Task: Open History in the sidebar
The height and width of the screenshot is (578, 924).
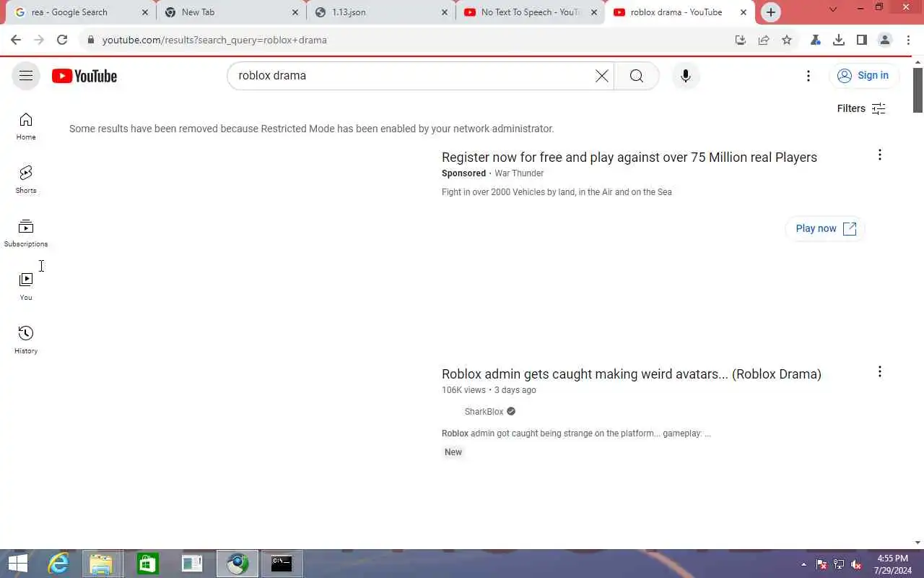Action: (x=26, y=340)
